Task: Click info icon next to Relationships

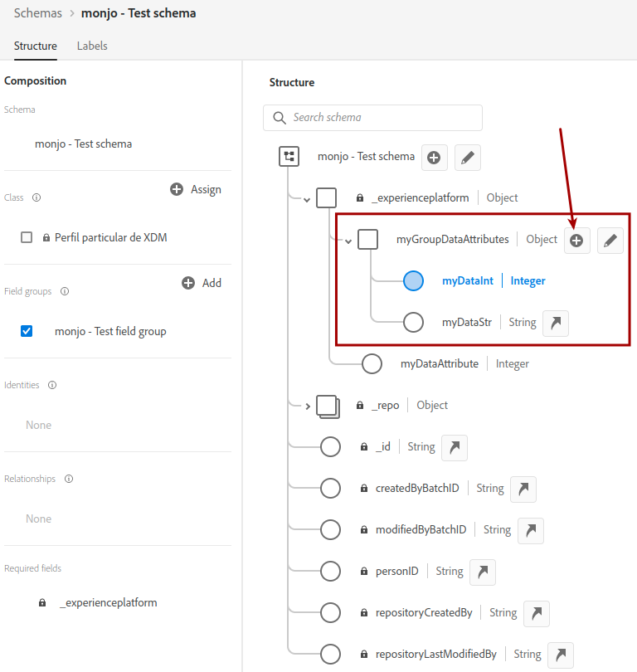Action: coord(69,479)
